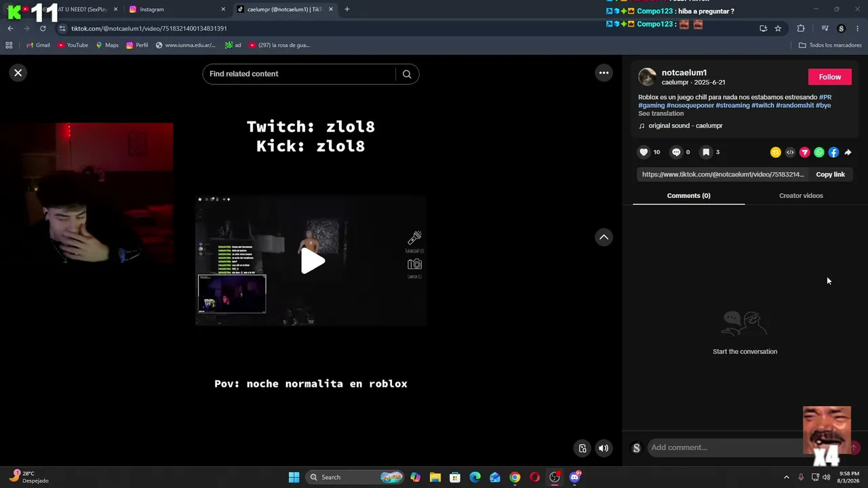Viewport: 868px width, 488px height.
Task: Play the paused TikTok video
Action: coord(312,261)
